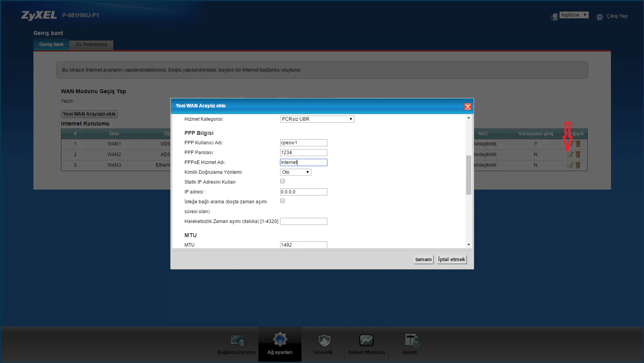Screen dimensions: 644x363
Task: Switch to the 3G Yedekleme tab
Action: 91,44
